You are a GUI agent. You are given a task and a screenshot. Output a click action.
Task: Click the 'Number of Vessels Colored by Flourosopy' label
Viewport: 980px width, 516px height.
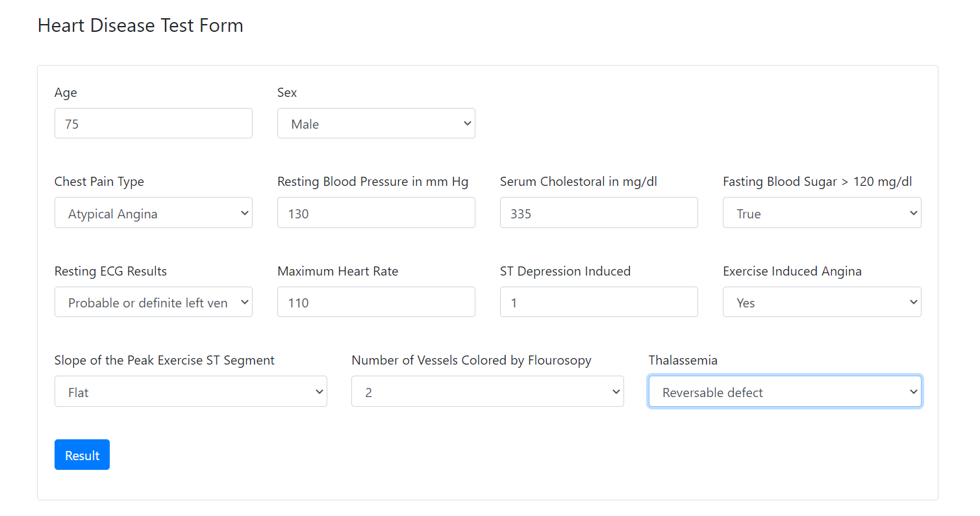tap(471, 360)
